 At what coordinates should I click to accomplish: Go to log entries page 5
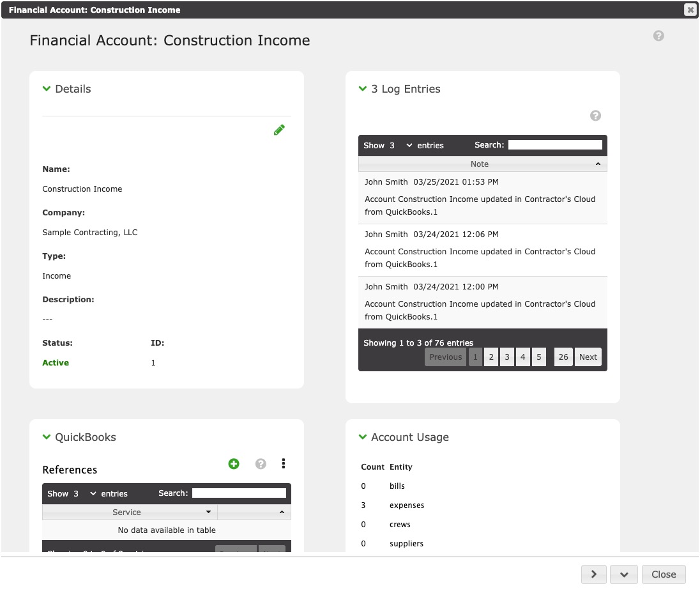click(539, 357)
